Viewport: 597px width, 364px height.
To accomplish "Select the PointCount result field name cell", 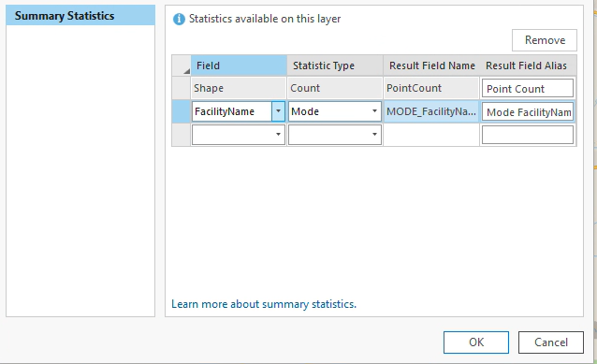I will click(x=431, y=88).
